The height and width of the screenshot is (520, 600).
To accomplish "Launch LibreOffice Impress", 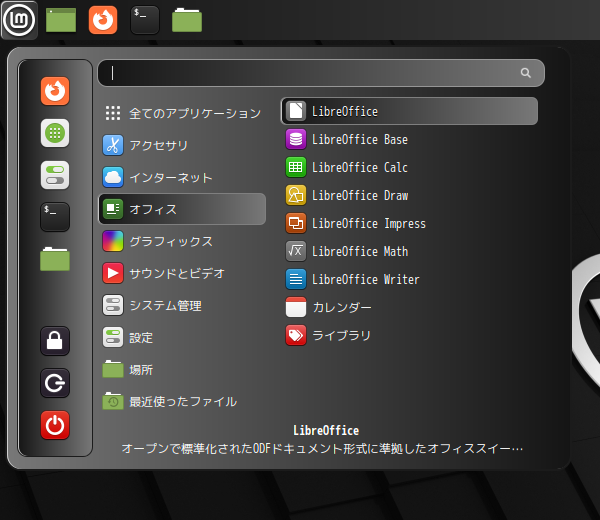I will pyautogui.click(x=409, y=223).
